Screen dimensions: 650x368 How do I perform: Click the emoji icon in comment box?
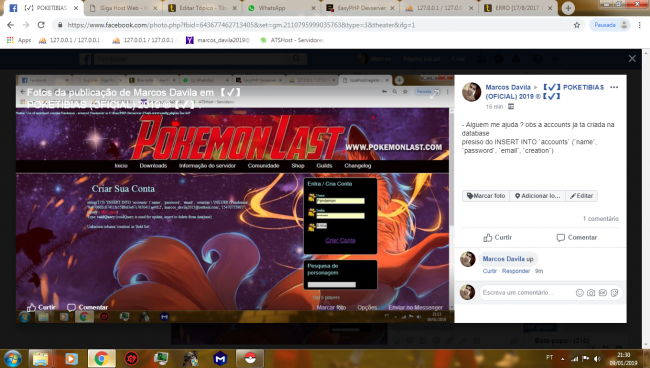click(580, 293)
